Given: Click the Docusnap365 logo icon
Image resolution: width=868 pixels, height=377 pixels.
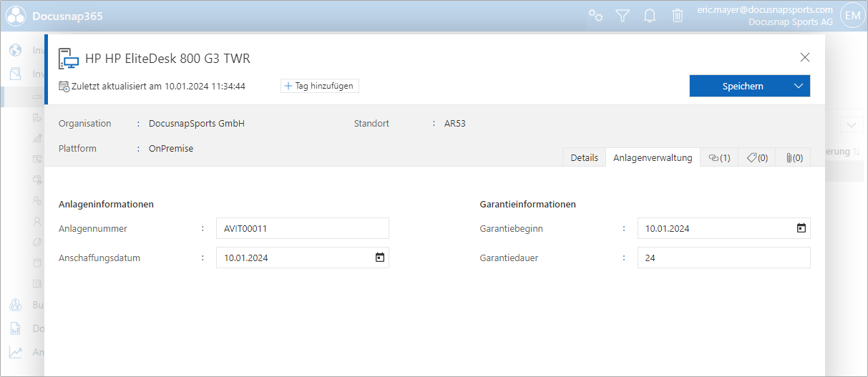Looking at the screenshot, I should point(16,16).
